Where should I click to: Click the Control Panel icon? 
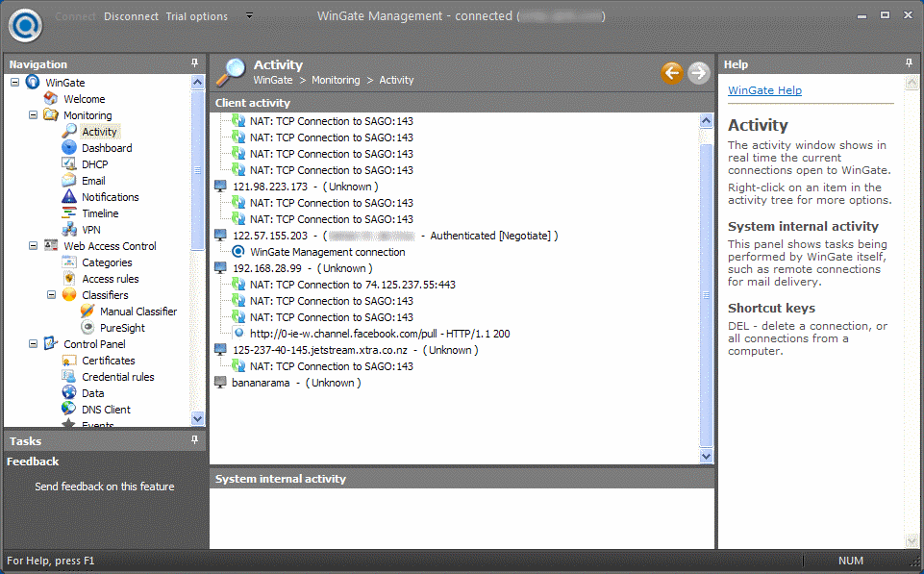[x=51, y=343]
